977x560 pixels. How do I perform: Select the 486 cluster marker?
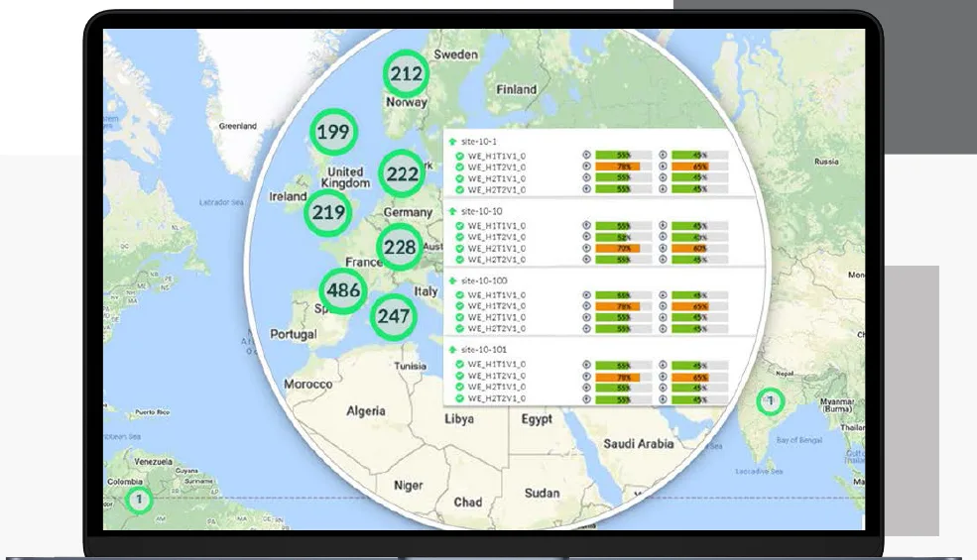tap(343, 290)
